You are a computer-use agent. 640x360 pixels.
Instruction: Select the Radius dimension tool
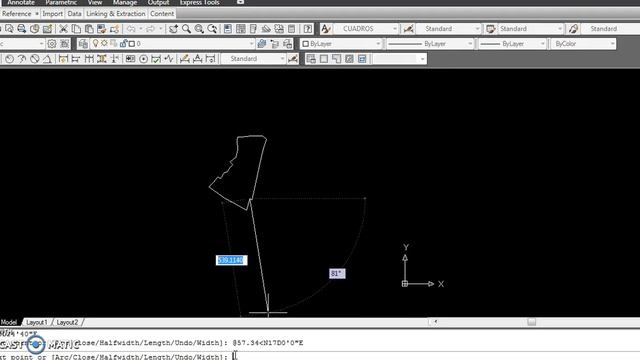click(9, 59)
